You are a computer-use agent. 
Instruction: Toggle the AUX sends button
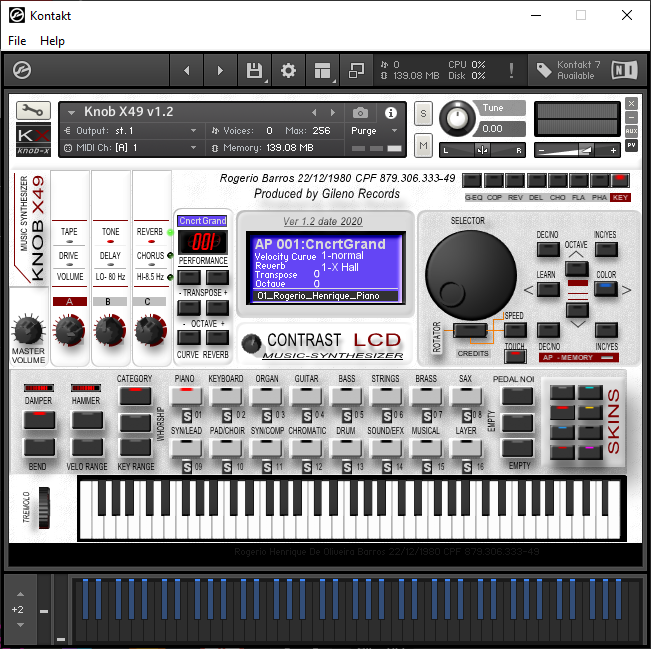(631, 131)
